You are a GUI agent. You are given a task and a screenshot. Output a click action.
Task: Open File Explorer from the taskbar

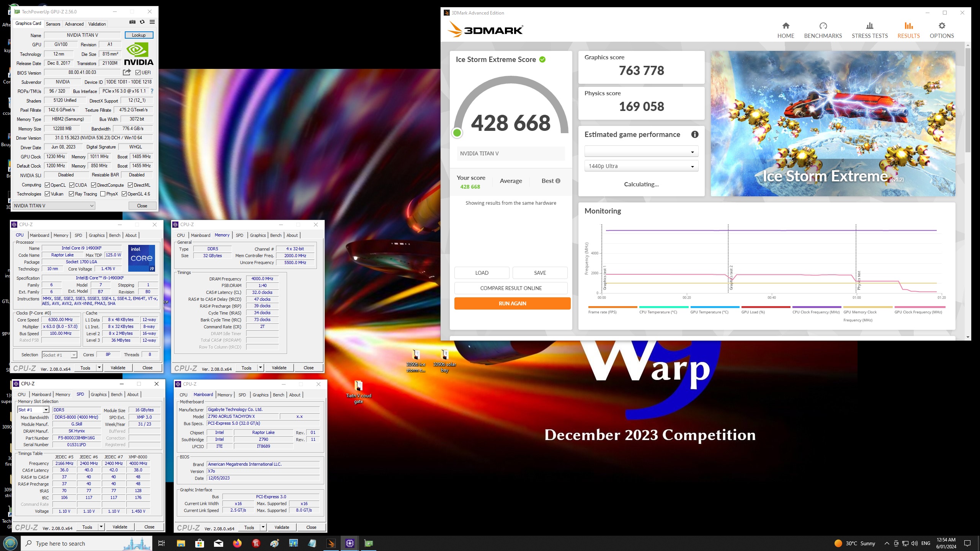tap(181, 543)
